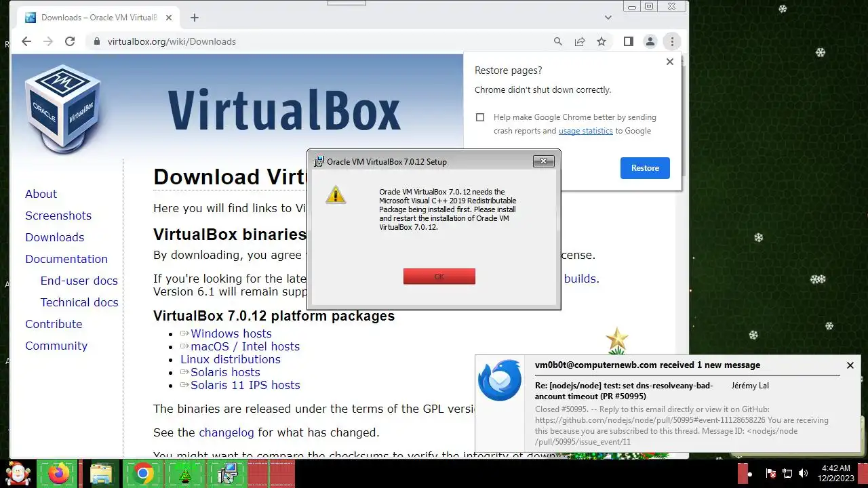Click the address bar URL
Image resolution: width=868 pixels, height=488 pixels.
[172, 41]
